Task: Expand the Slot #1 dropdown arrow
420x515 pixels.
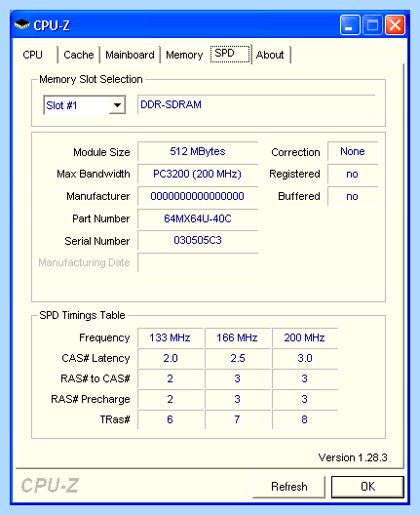Action: pos(117,105)
